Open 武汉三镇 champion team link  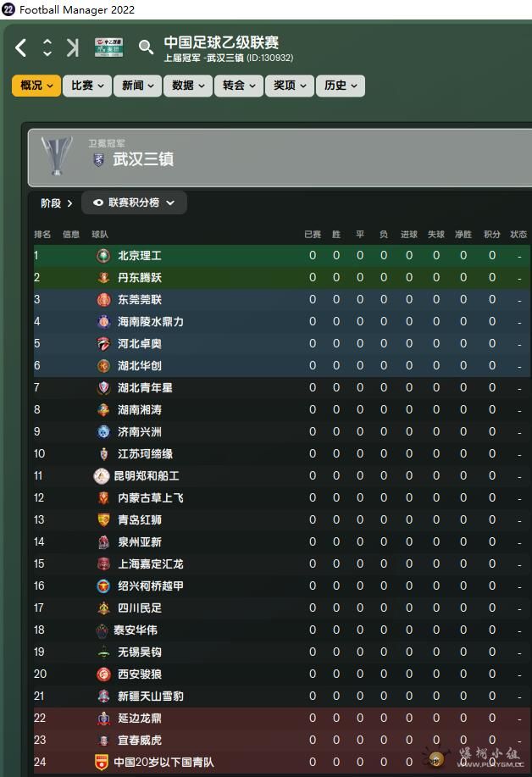pos(143,159)
